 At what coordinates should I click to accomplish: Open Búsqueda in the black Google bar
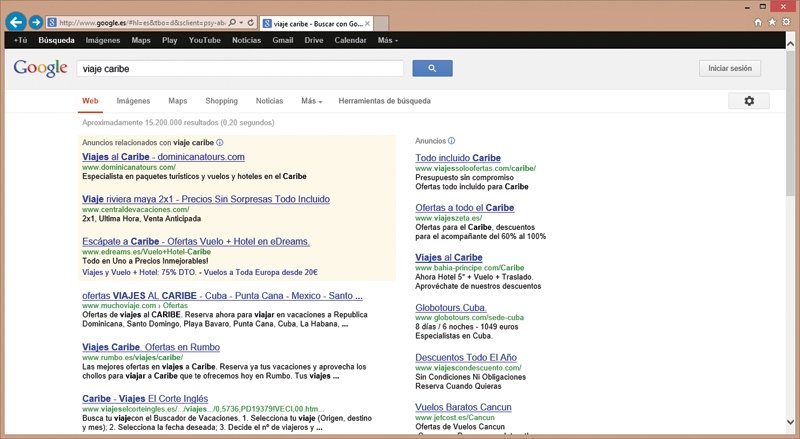click(x=56, y=40)
